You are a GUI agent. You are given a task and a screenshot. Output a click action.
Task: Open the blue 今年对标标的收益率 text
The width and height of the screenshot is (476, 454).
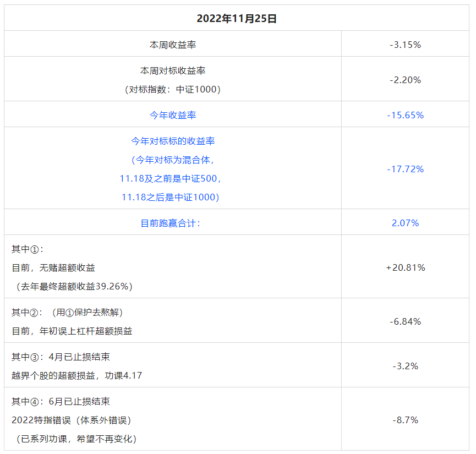click(173, 141)
